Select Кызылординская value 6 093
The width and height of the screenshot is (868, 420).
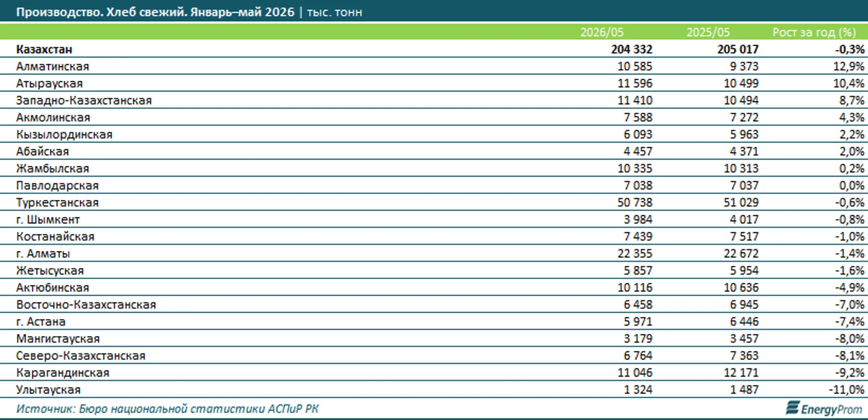[x=638, y=134]
